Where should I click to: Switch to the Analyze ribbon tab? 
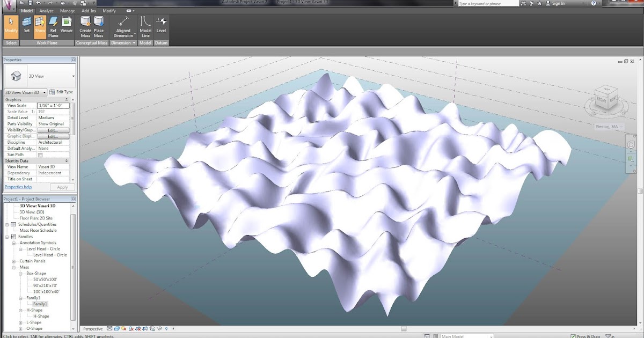point(46,10)
